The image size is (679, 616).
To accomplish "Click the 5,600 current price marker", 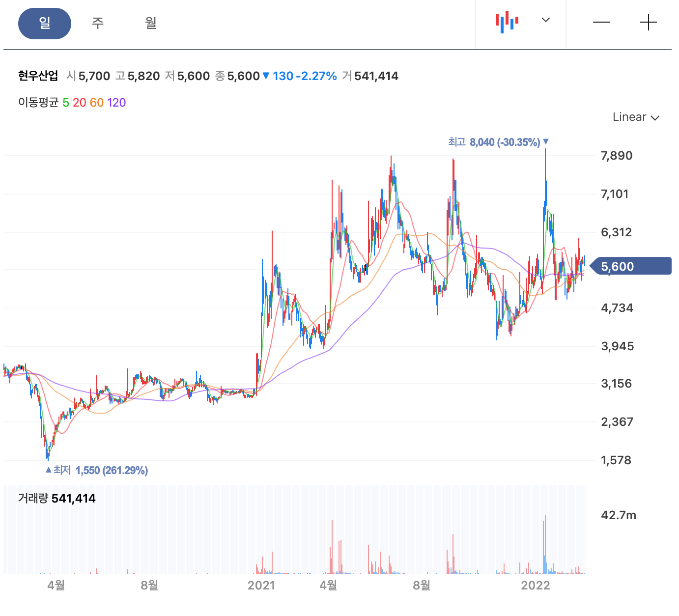I will point(630,266).
